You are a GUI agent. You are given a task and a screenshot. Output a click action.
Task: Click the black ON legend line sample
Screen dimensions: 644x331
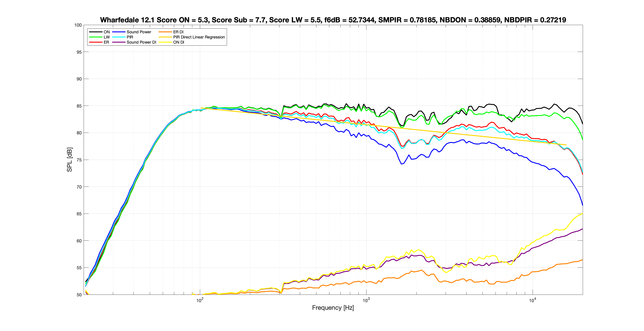[95, 32]
